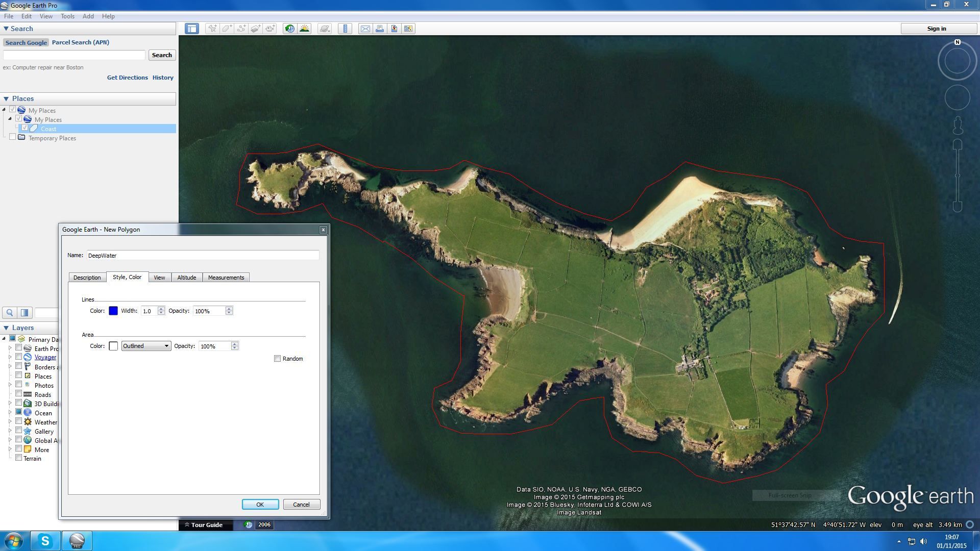Switch to the View tab
Image resolution: width=980 pixels, height=551 pixels.
(159, 278)
